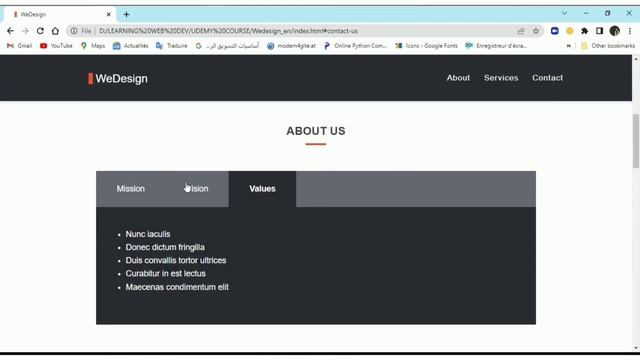This screenshot has height=360, width=640.
Task: Open the Online Python Compiler bookmark
Action: (x=355, y=46)
